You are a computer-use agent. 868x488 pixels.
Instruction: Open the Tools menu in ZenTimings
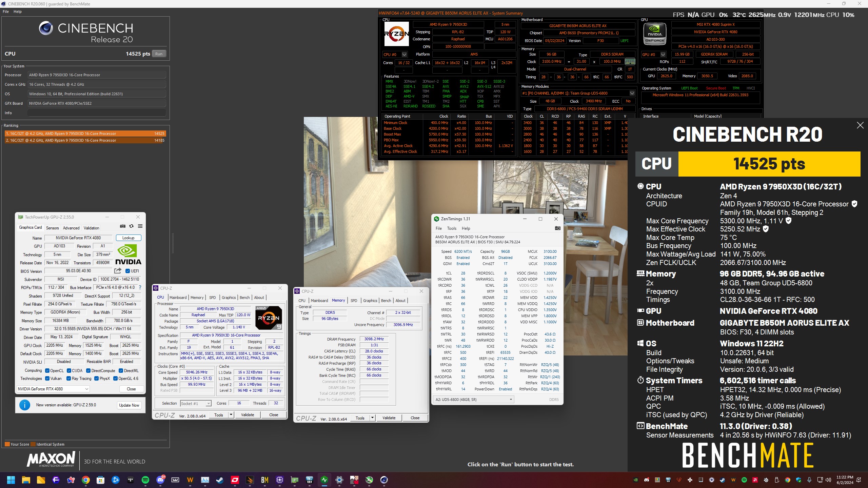(452, 228)
